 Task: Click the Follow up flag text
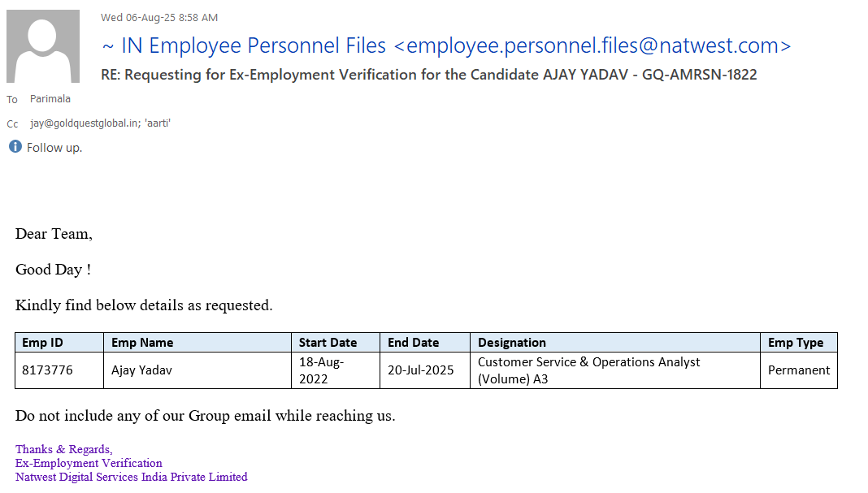(x=54, y=148)
